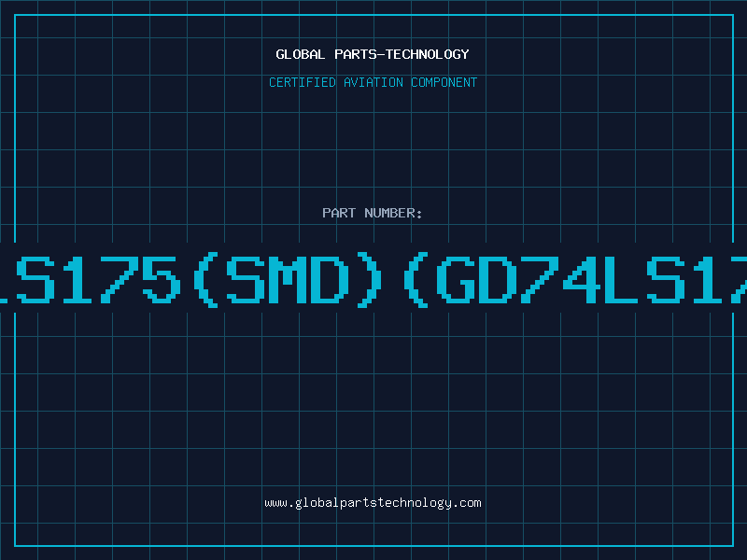Click the CERTIFIED AVIATION COMPONENT subtitle

click(x=373, y=82)
